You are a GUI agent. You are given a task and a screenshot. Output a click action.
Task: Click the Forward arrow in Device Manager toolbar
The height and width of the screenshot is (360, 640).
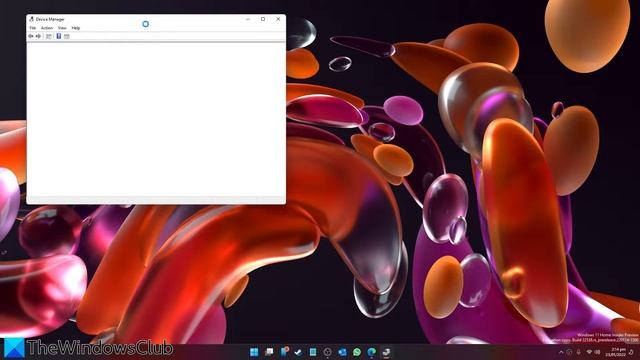38,36
